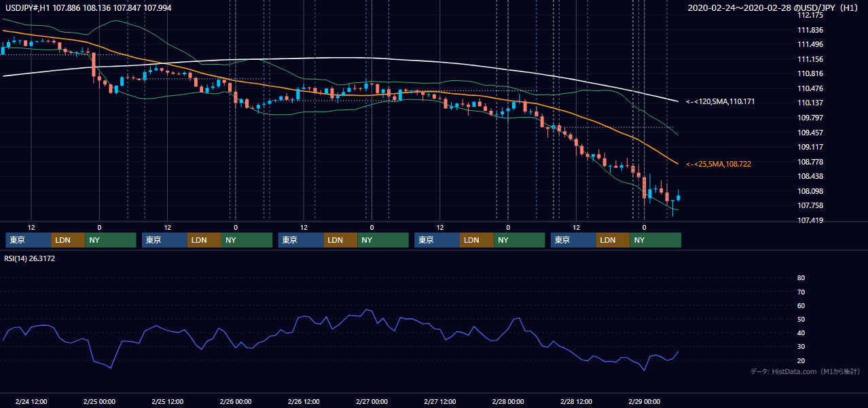Click the 2/29 00:00 date label
The height and width of the screenshot is (408, 868).
tap(644, 402)
